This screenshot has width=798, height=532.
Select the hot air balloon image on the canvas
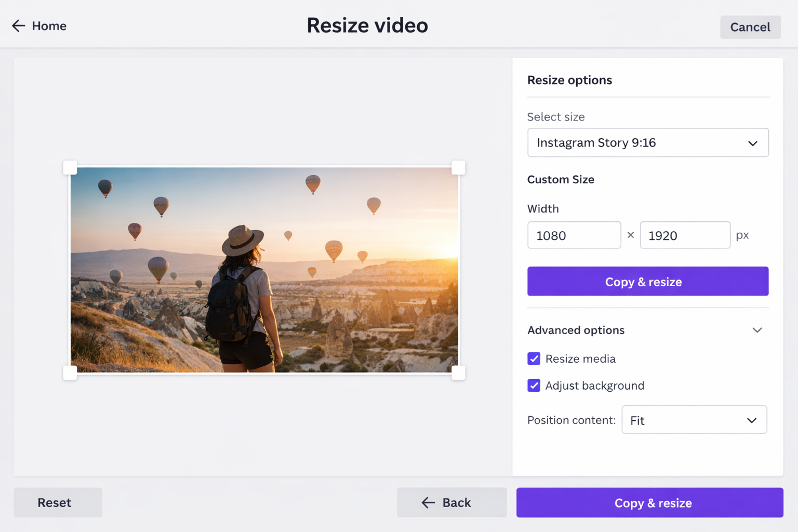point(264,270)
